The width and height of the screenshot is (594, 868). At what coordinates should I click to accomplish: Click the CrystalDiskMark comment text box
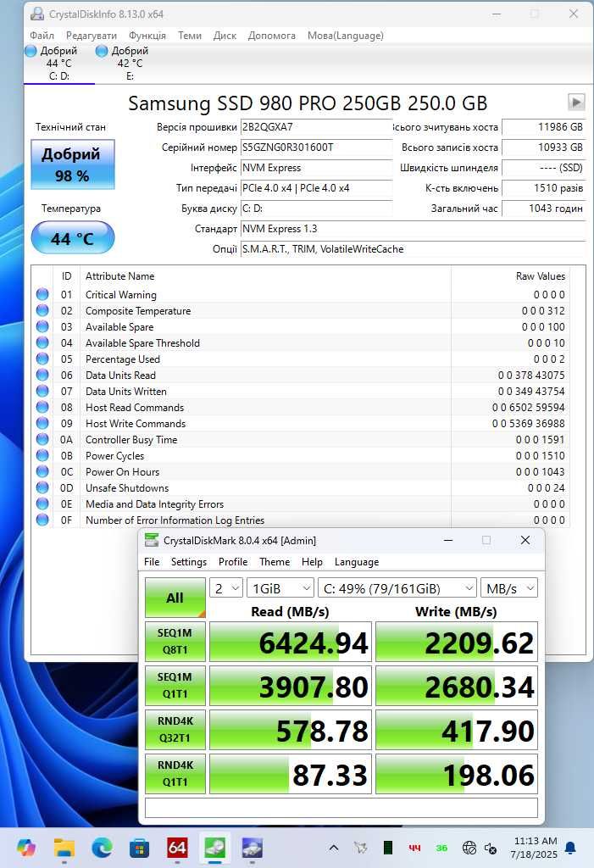point(341,808)
